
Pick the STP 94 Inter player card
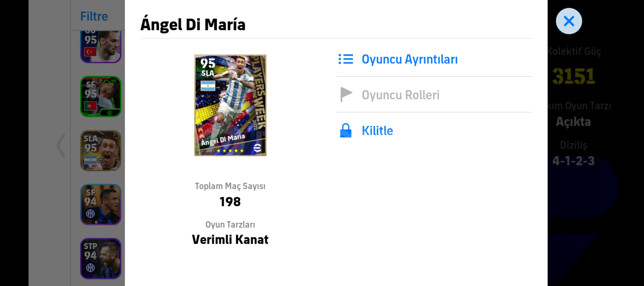click(101, 258)
